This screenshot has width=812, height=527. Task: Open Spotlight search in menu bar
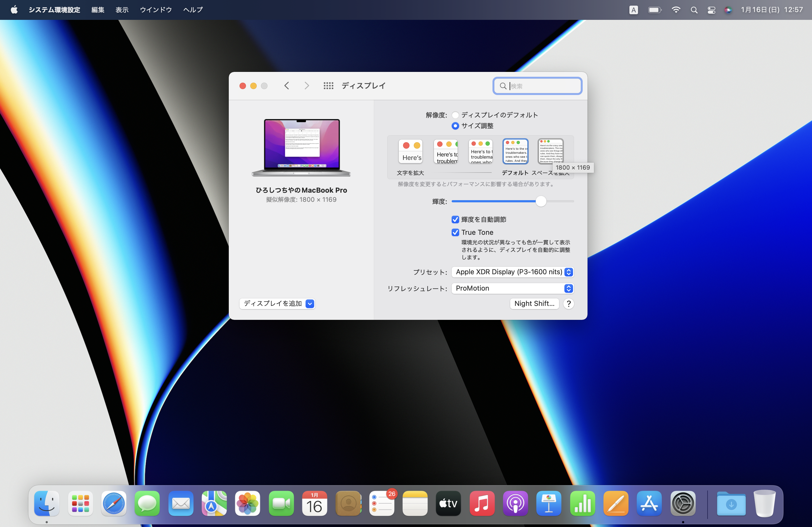[694, 10]
